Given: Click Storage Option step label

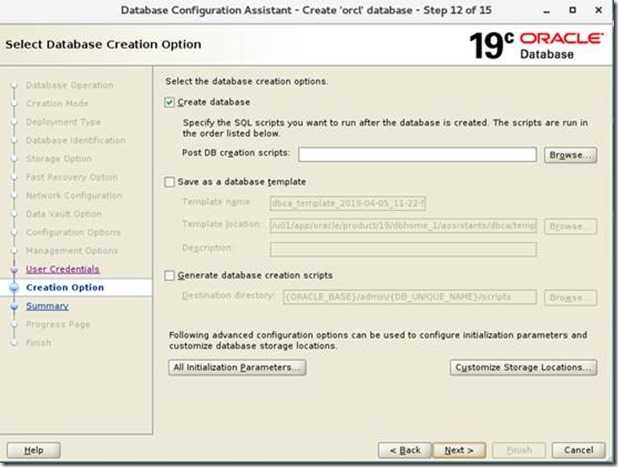Looking at the screenshot, I should point(59,158).
